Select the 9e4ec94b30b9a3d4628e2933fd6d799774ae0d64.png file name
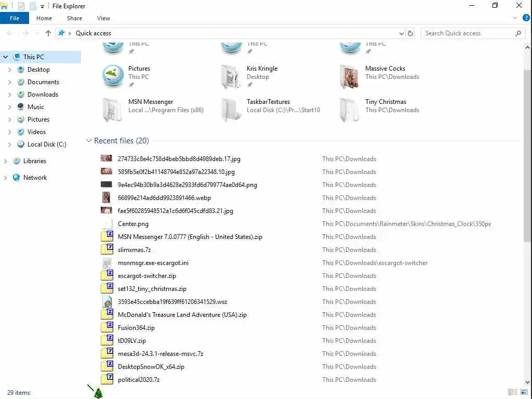532x399 pixels. (187, 185)
